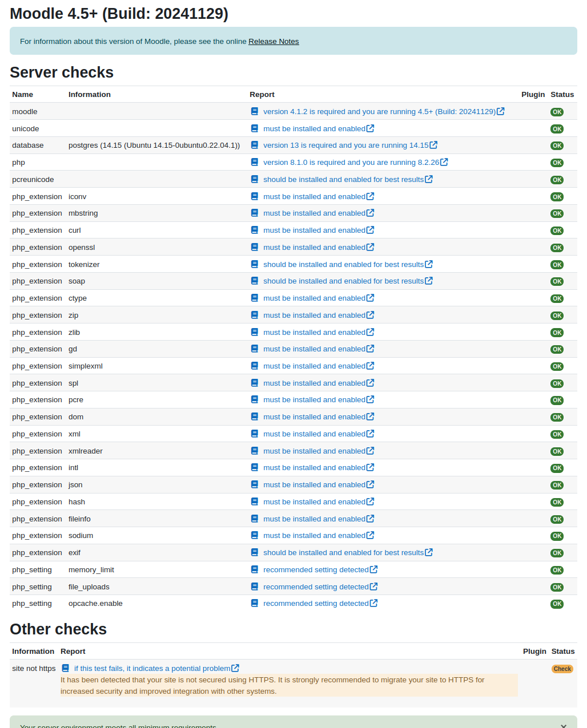Image resolution: width=587 pixels, height=728 pixels.
Task: Click book icon in the php version row
Action: tap(255, 163)
